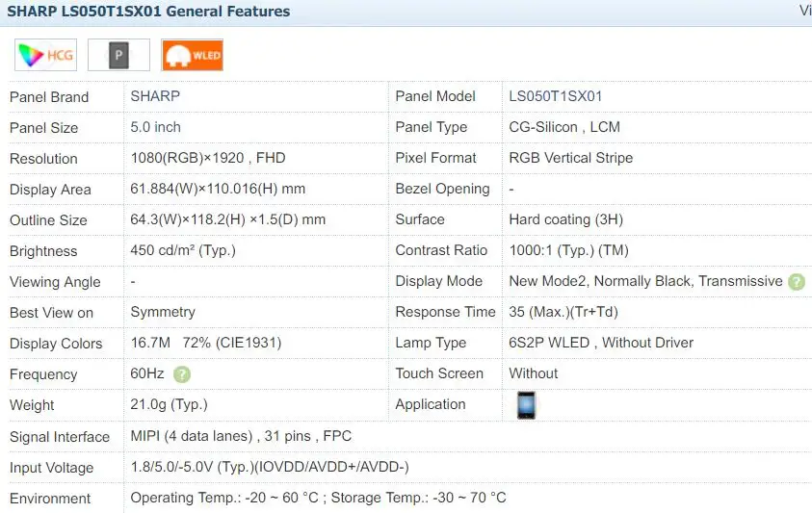Viewport: 812px width, 513px height.
Task: Select the Symmetry best view value
Action: tap(163, 312)
